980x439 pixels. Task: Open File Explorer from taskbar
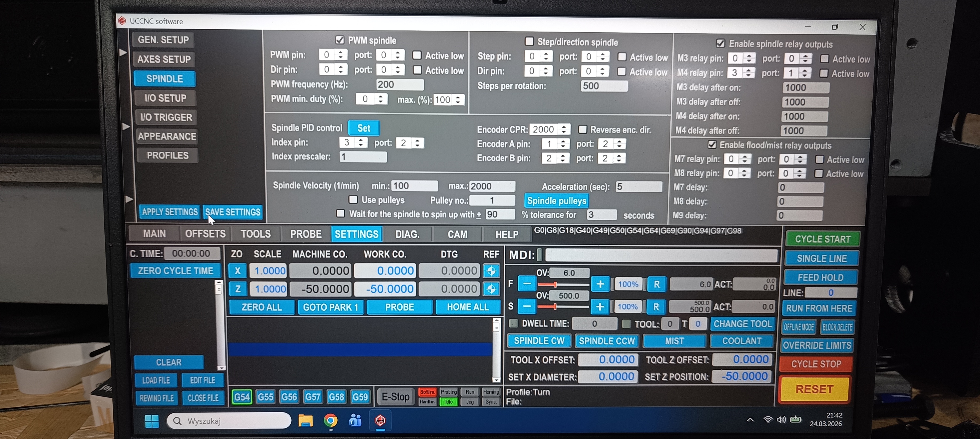(x=306, y=420)
